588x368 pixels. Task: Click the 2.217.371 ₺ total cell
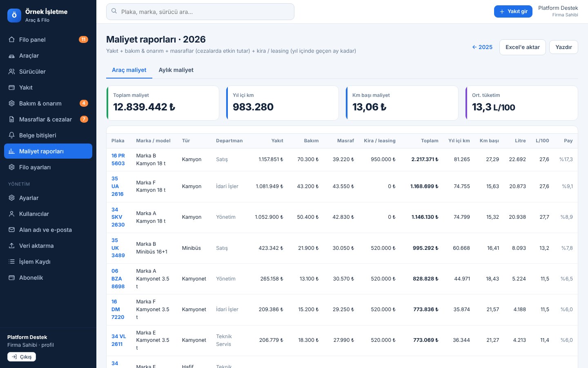coord(425,159)
